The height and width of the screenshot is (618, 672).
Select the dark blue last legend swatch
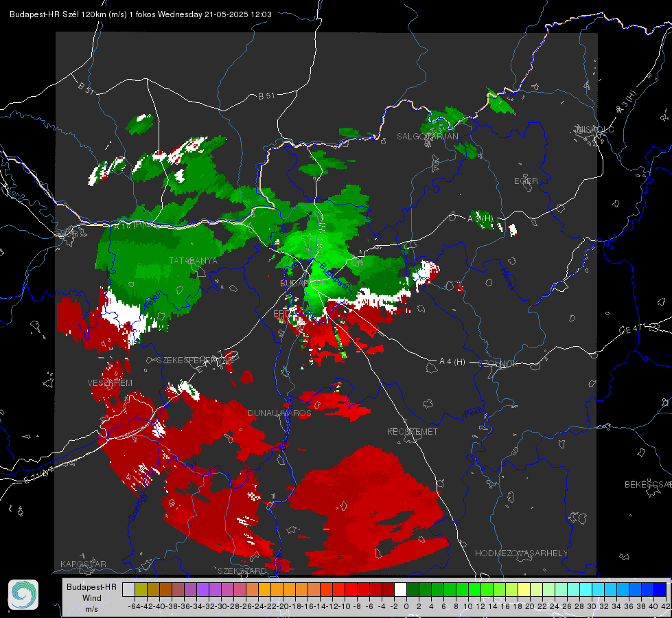(660, 590)
